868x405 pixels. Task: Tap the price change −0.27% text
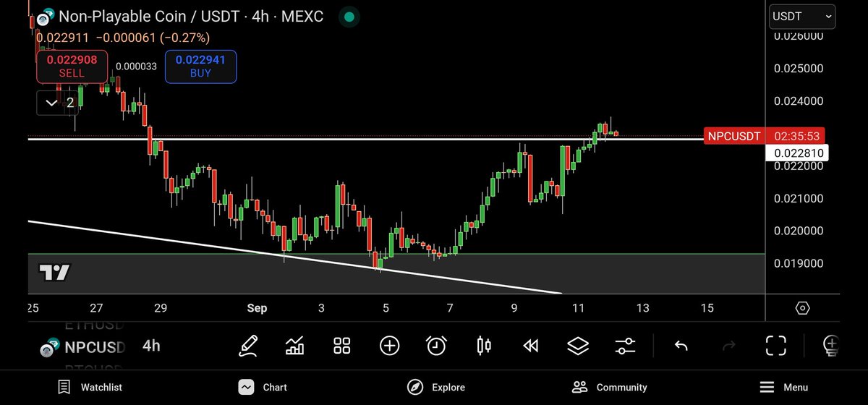click(x=185, y=38)
